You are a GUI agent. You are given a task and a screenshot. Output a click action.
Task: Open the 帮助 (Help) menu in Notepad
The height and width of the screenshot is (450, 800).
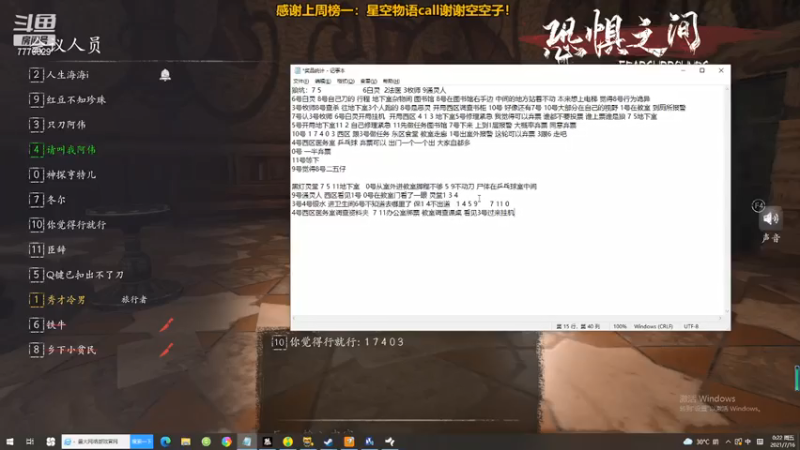coord(391,81)
